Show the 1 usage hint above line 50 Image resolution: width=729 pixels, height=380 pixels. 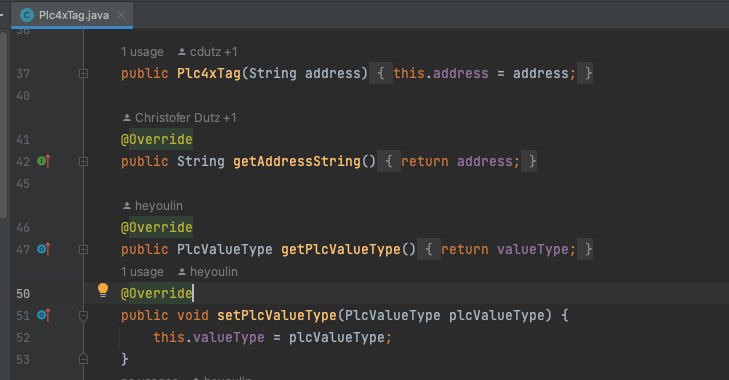[x=142, y=272]
